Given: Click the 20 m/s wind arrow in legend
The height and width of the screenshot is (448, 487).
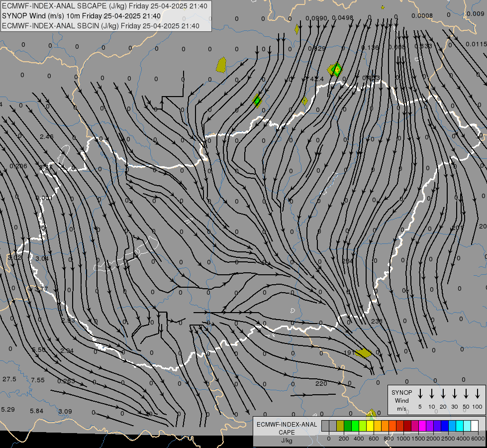Looking at the screenshot, I should (x=443, y=394).
